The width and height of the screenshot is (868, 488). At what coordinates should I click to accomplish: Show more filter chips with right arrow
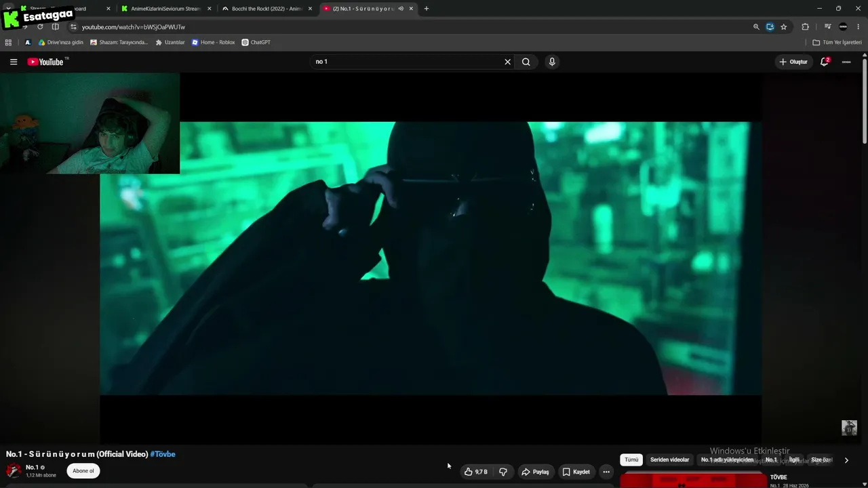[846, 460]
